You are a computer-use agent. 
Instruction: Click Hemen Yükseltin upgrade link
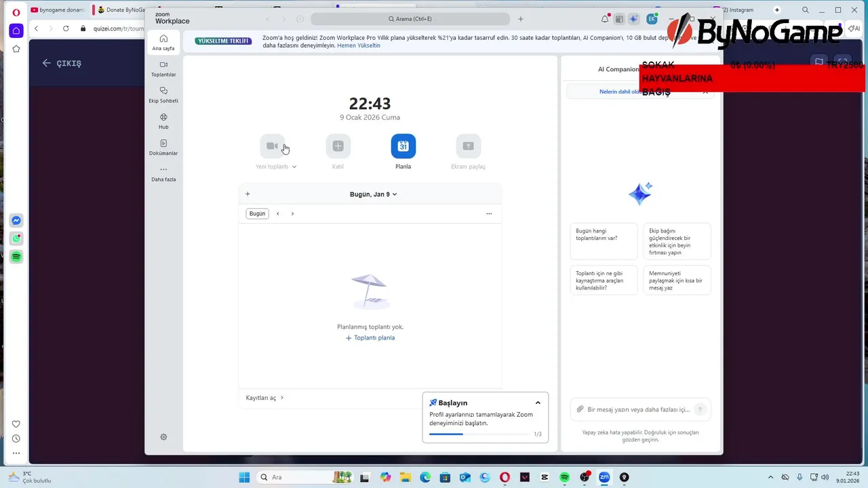coord(359,45)
